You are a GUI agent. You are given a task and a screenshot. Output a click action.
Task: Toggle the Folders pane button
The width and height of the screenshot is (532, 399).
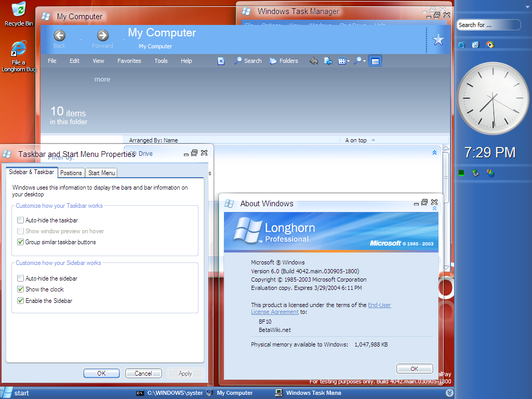(284, 61)
